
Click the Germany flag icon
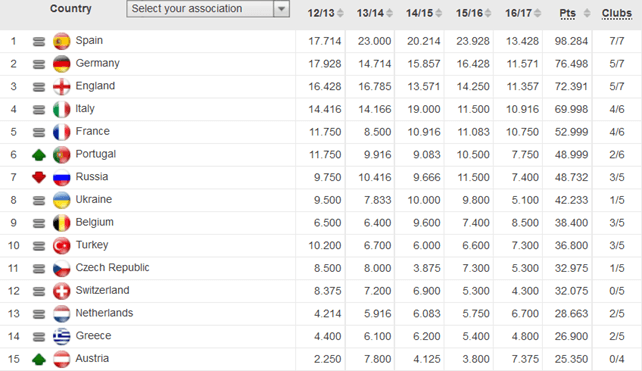pyautogui.click(x=61, y=64)
